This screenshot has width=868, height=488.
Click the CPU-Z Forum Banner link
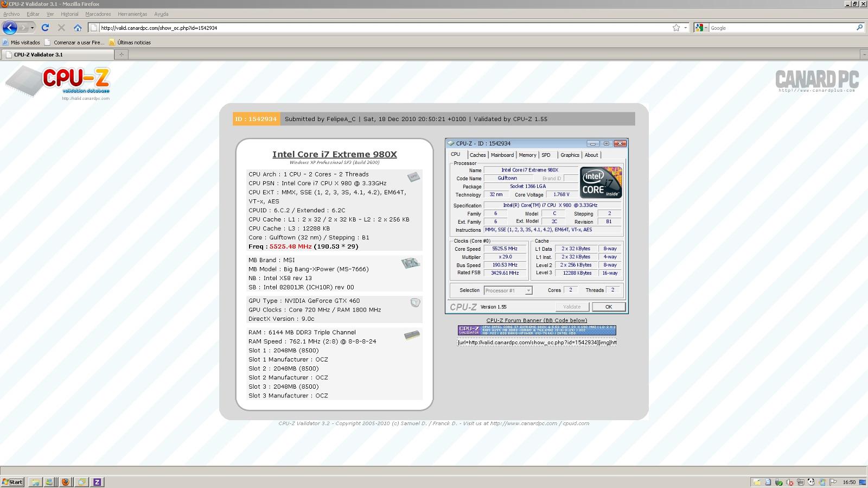tap(537, 320)
